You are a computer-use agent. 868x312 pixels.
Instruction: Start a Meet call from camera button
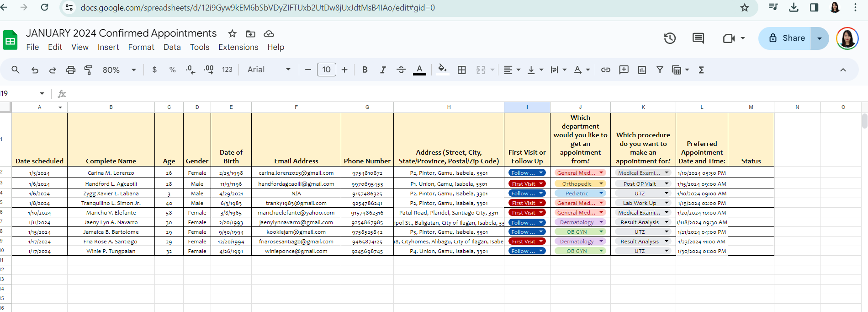[x=729, y=38]
